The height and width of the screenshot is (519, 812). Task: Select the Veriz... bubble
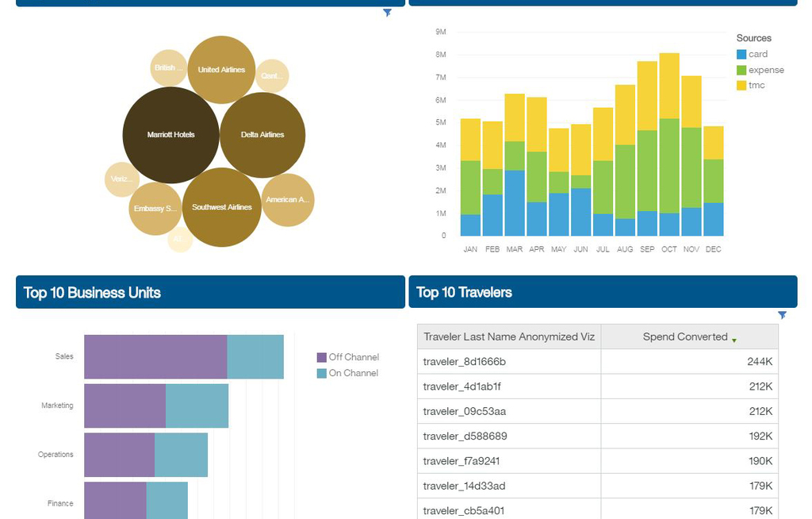[121, 179]
